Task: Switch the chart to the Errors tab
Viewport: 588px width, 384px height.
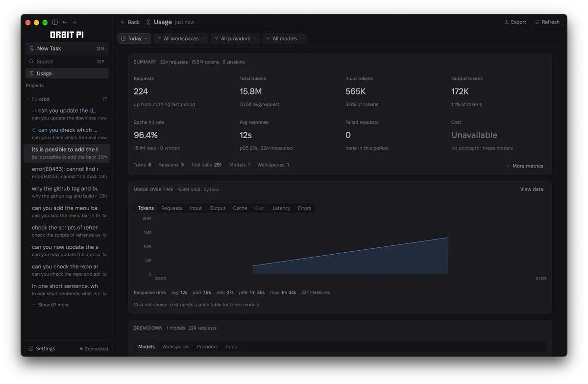Action: point(305,208)
